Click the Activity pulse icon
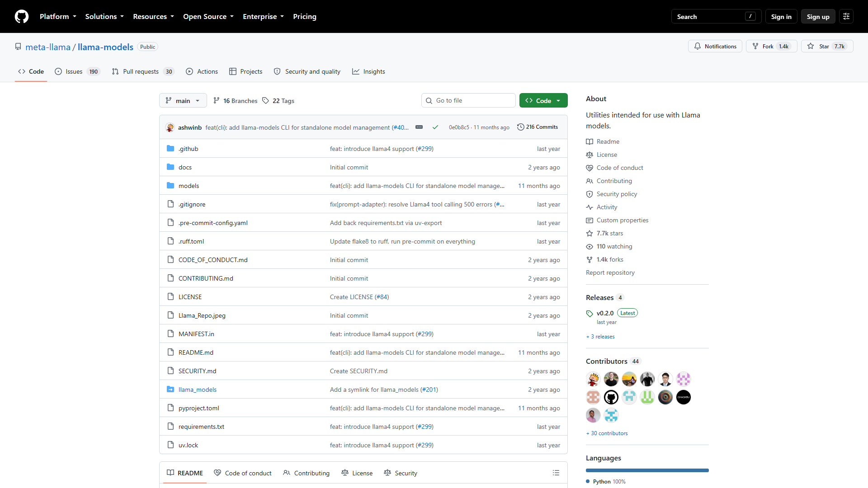Screen dimensions: 868x488 click(x=590, y=207)
